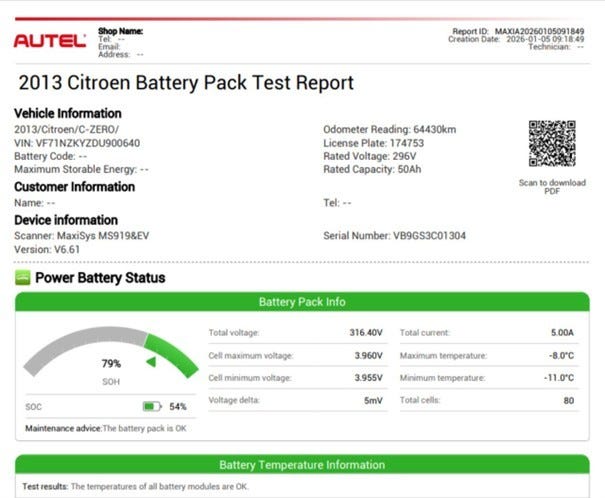Click the Version V6.61 line

(47, 250)
